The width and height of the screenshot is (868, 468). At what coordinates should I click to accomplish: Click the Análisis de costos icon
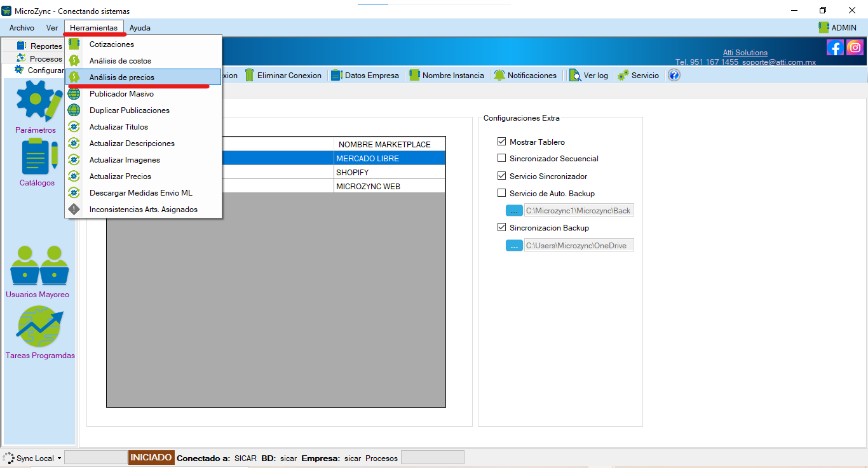pyautogui.click(x=74, y=61)
